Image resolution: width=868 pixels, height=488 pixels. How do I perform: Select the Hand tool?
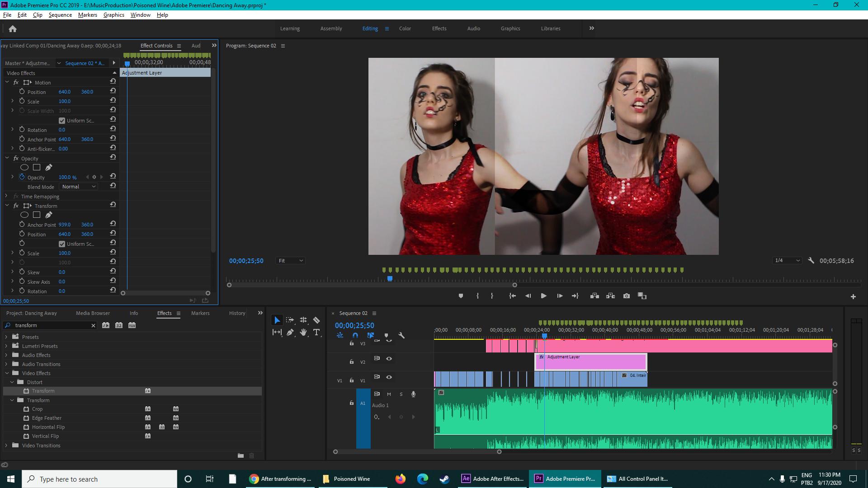pyautogui.click(x=303, y=333)
